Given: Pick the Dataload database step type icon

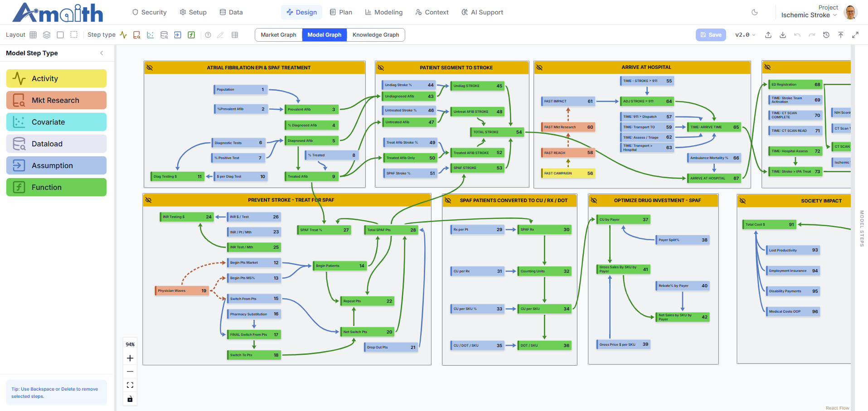Looking at the screenshot, I should 164,35.
